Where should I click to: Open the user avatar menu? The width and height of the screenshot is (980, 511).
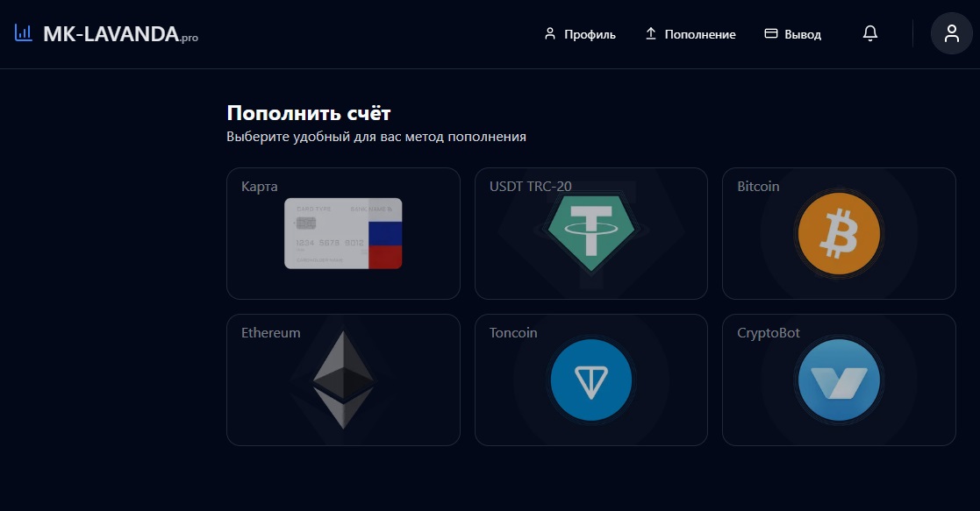click(951, 33)
